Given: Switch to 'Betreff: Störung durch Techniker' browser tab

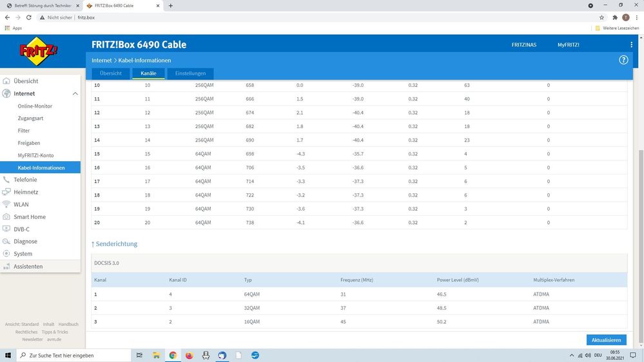Looking at the screenshot, I should point(41,6).
